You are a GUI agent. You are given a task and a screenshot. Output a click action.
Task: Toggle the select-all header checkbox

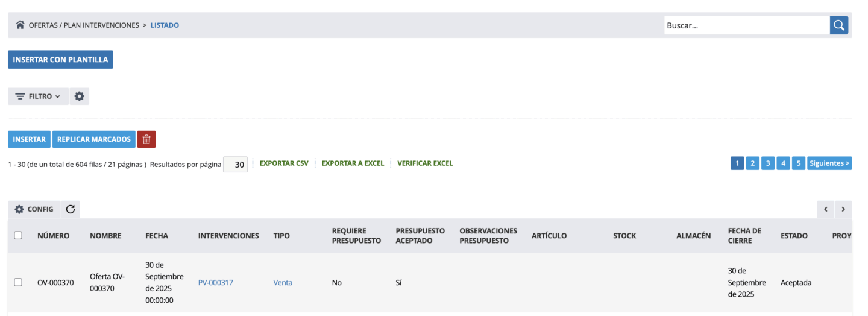(x=18, y=235)
